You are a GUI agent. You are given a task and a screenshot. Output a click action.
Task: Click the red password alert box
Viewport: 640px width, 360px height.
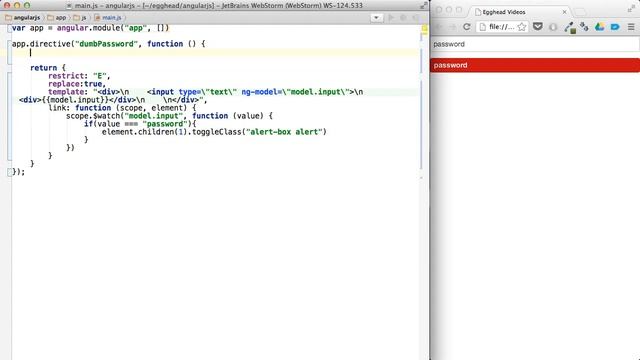click(535, 65)
